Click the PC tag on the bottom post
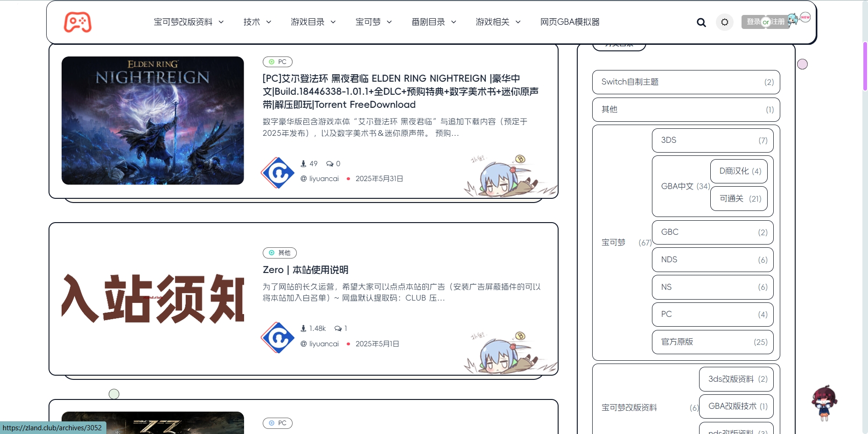Image resolution: width=868 pixels, height=434 pixels. [x=278, y=423]
